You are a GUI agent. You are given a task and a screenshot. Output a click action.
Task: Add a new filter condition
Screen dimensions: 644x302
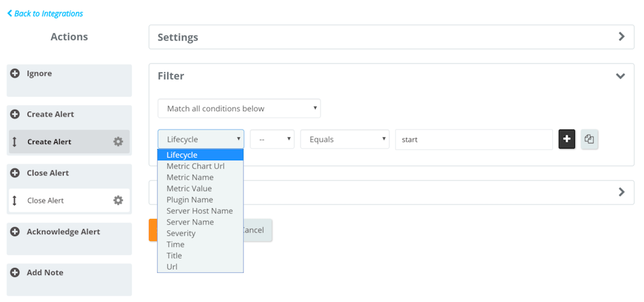[x=567, y=140]
